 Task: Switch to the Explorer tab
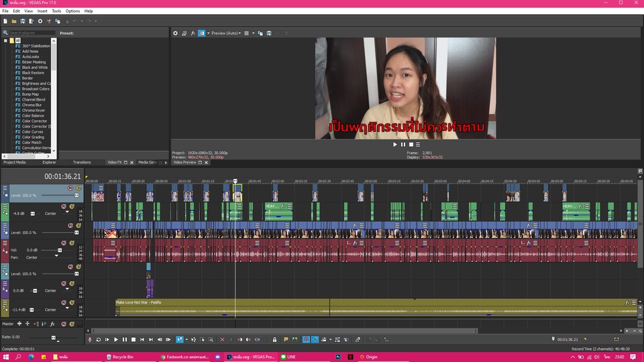(49, 162)
